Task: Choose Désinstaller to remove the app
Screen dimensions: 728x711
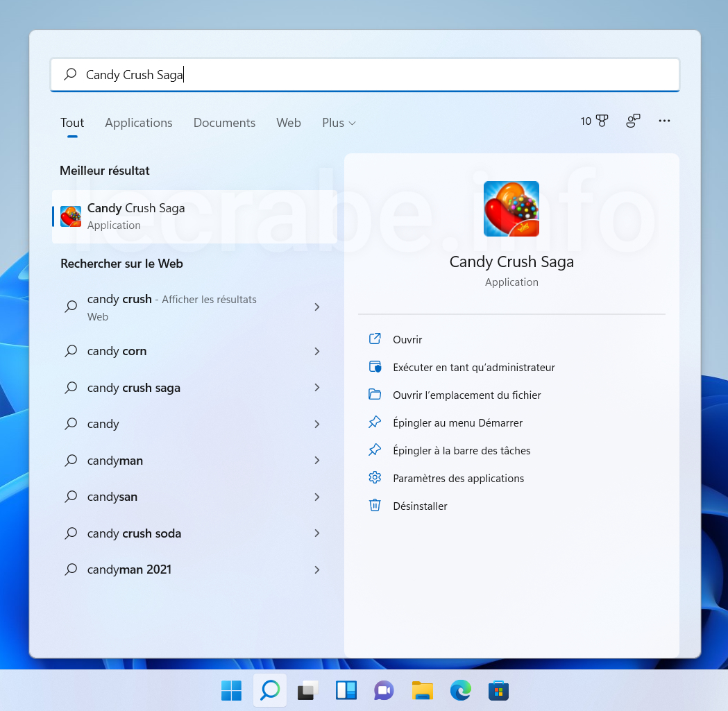Action: coord(420,506)
